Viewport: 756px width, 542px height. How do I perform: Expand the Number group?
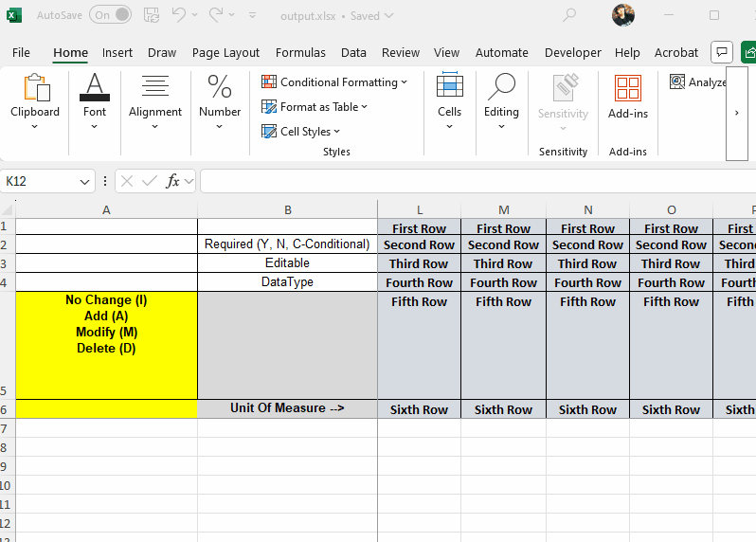(x=220, y=101)
